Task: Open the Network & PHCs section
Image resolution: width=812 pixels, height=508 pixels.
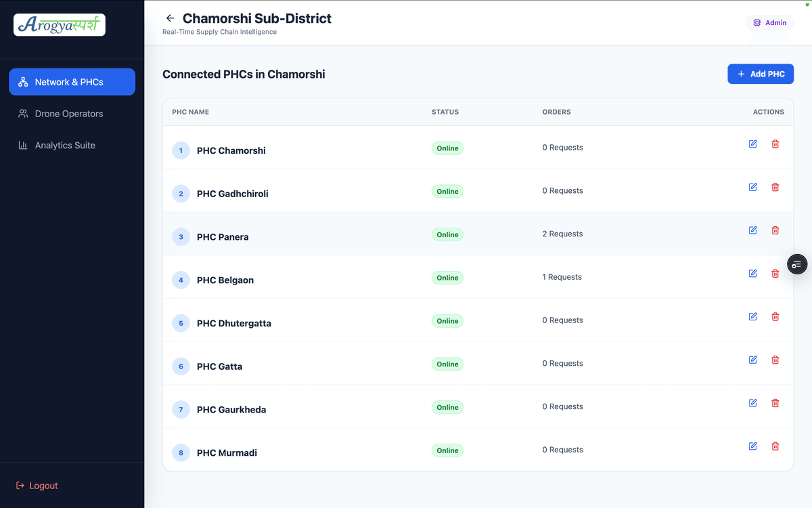Action: click(x=72, y=82)
